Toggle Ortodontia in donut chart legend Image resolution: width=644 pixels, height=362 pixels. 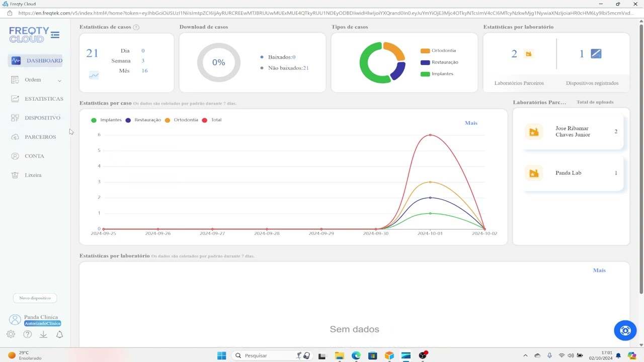tap(438, 51)
